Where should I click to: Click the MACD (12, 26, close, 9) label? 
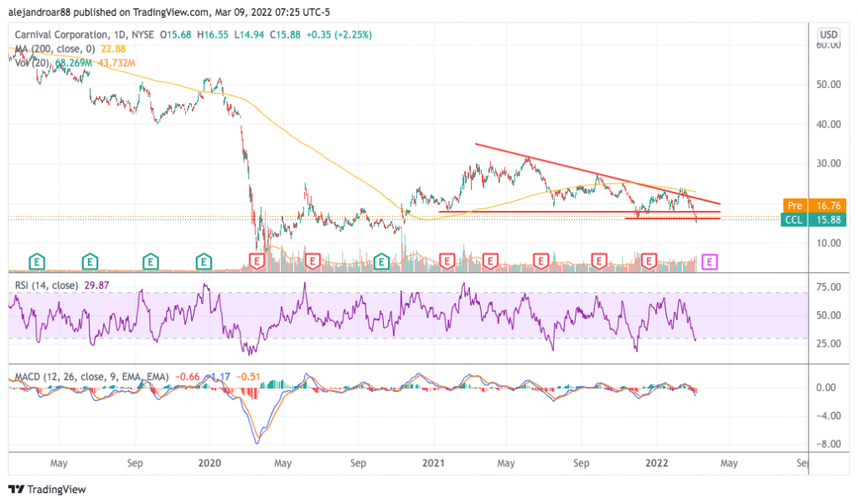click(91, 377)
